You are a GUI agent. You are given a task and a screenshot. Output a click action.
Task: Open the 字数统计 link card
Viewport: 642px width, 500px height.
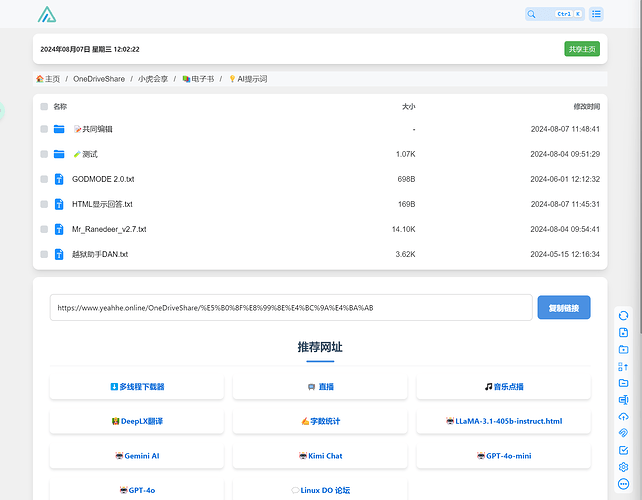[x=320, y=421]
